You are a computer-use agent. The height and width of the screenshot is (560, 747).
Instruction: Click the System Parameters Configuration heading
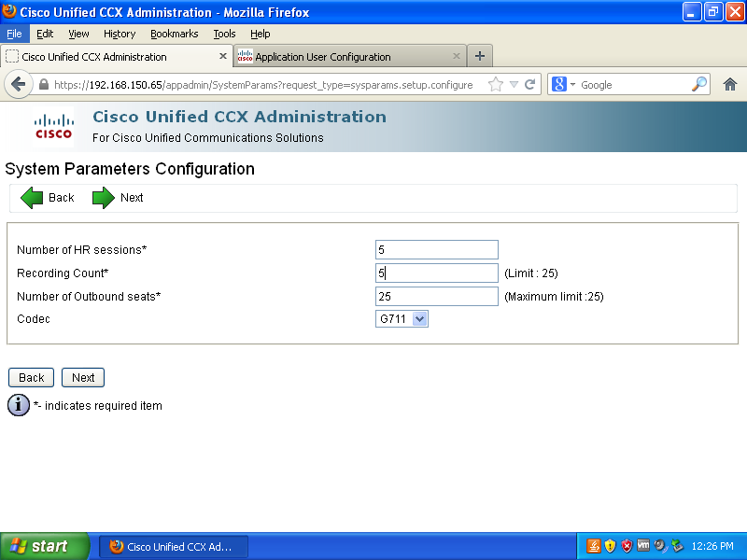tap(130, 169)
